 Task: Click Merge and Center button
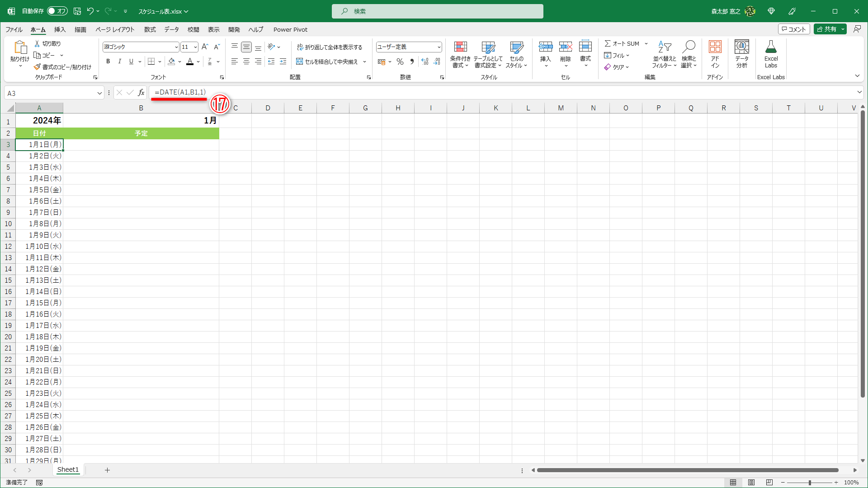327,62
